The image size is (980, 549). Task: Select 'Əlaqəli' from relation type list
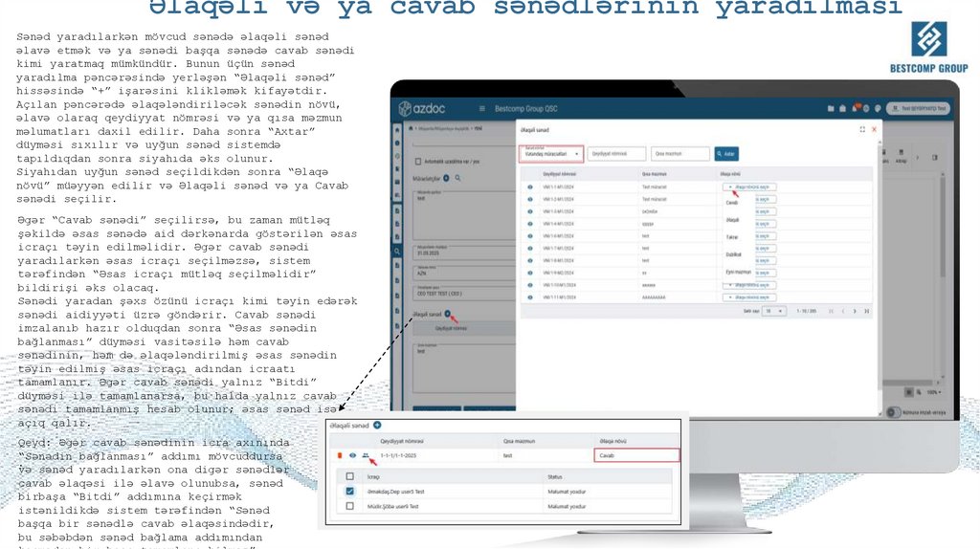(732, 220)
